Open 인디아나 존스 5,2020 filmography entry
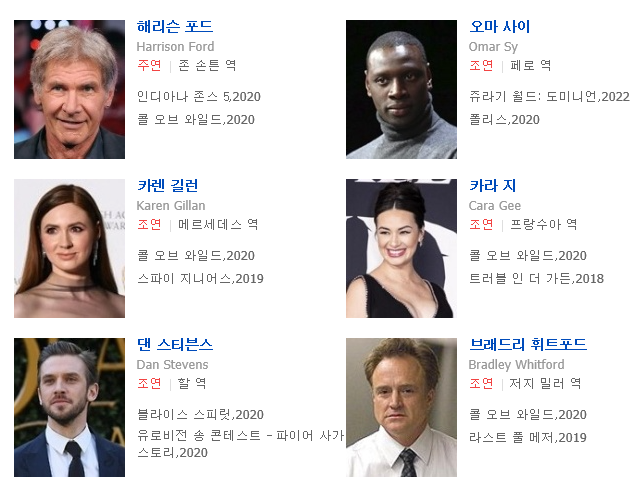Viewport: 639px width, 484px height. pyautogui.click(x=199, y=97)
